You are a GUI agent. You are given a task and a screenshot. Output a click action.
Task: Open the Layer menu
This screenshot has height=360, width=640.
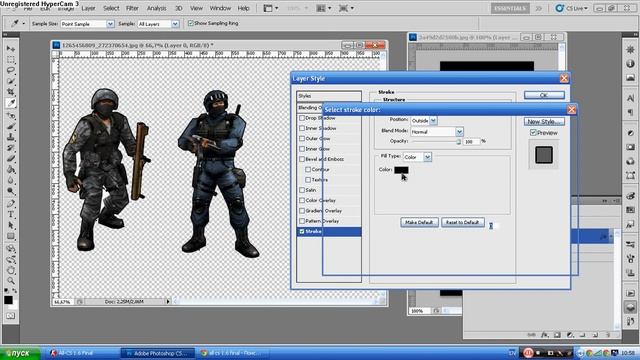tap(88, 8)
